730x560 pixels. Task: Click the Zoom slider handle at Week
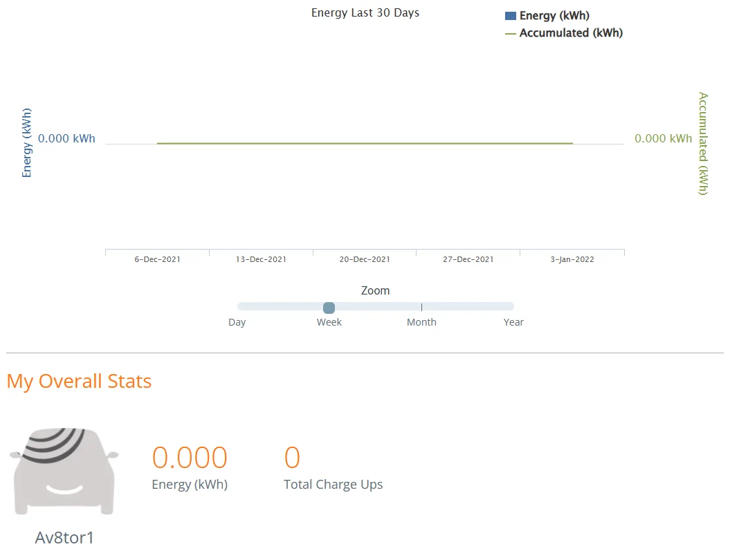[x=329, y=308]
